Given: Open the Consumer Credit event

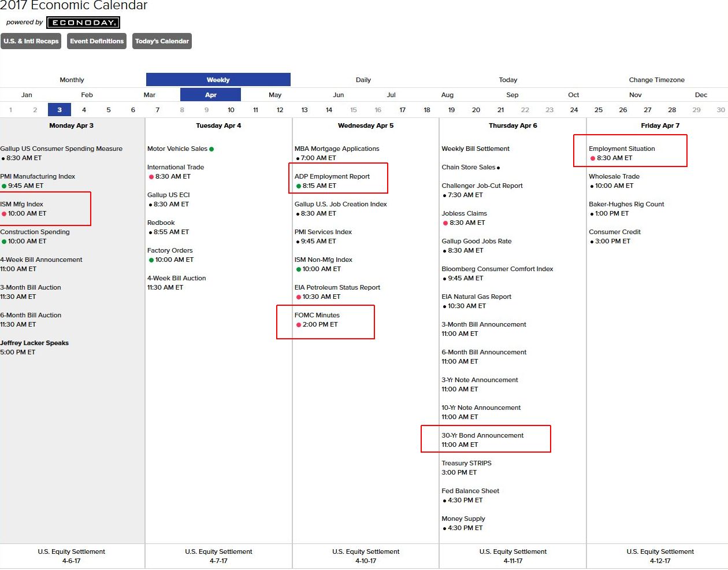Looking at the screenshot, I should tap(615, 232).
